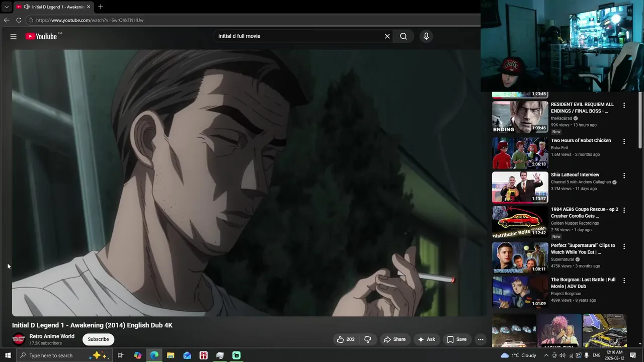Open File Explorer from taskbar
Screen dimensions: 644x362
point(171,355)
